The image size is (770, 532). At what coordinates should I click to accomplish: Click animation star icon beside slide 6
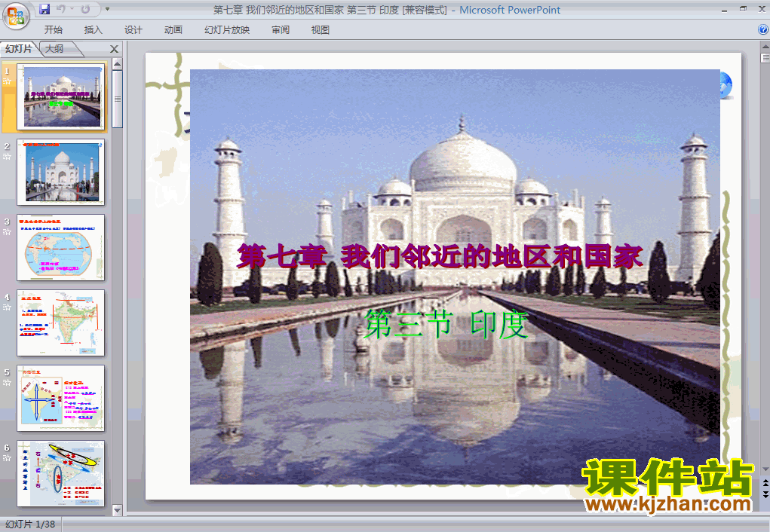(x=7, y=458)
